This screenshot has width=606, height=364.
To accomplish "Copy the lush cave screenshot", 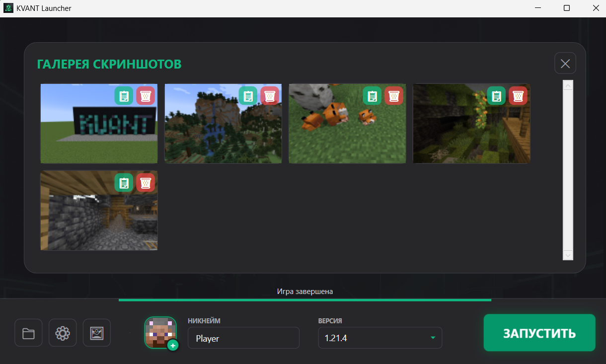I will pyautogui.click(x=497, y=96).
